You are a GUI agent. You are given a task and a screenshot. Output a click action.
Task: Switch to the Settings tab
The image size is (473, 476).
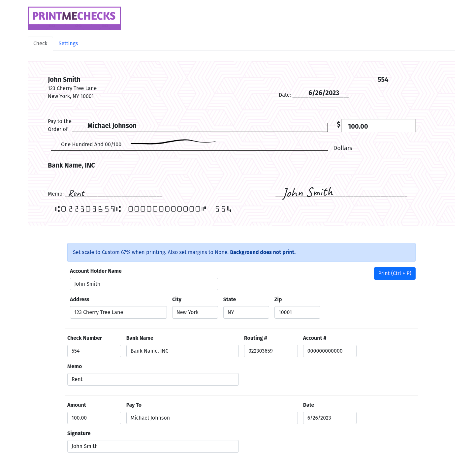68,43
